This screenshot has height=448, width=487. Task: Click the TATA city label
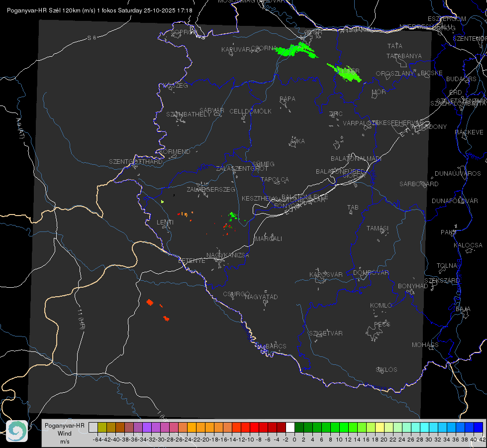(395, 46)
